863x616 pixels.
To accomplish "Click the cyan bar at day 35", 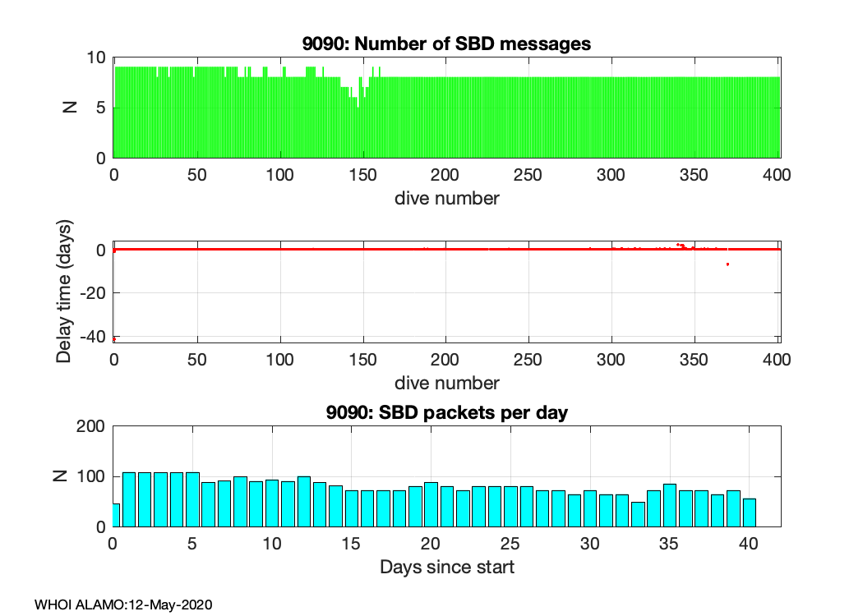I will 670,505.
